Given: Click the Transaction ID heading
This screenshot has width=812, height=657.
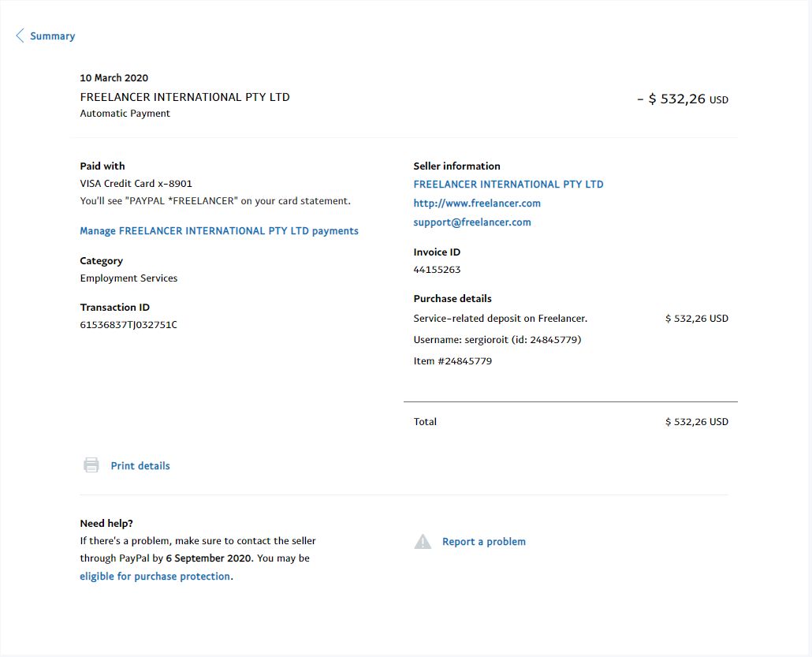Looking at the screenshot, I should 115,308.
